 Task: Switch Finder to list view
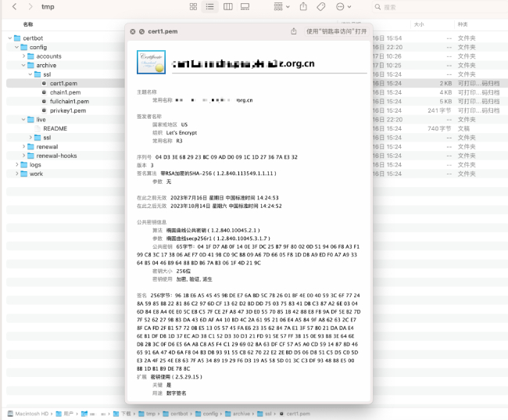(210, 7)
